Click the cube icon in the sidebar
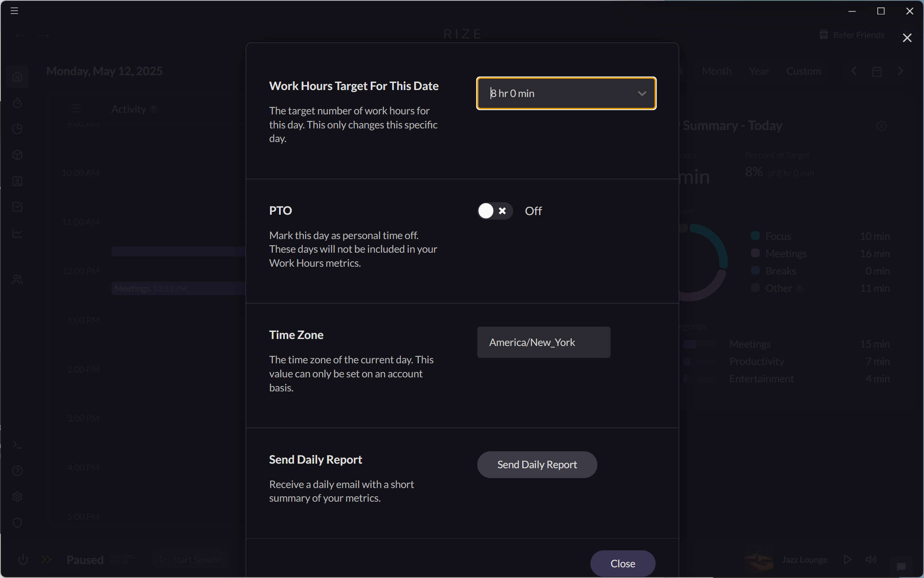 (x=17, y=155)
